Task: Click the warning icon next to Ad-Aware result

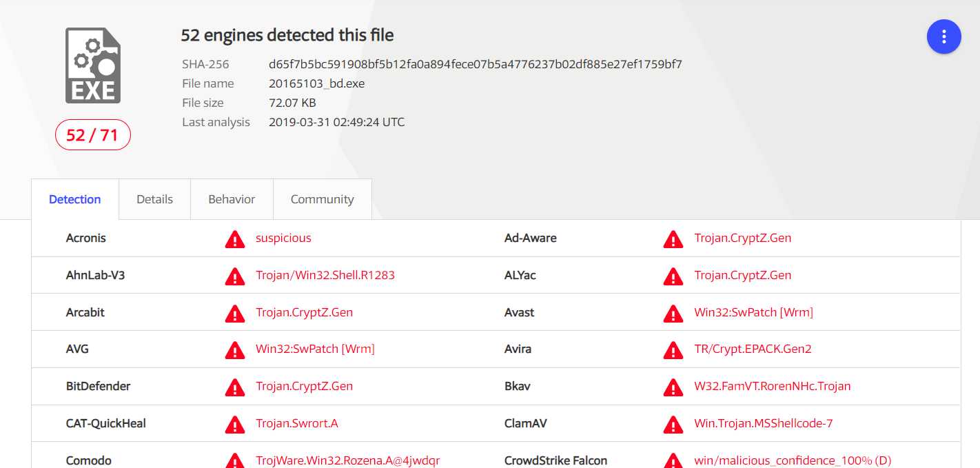Action: point(673,239)
